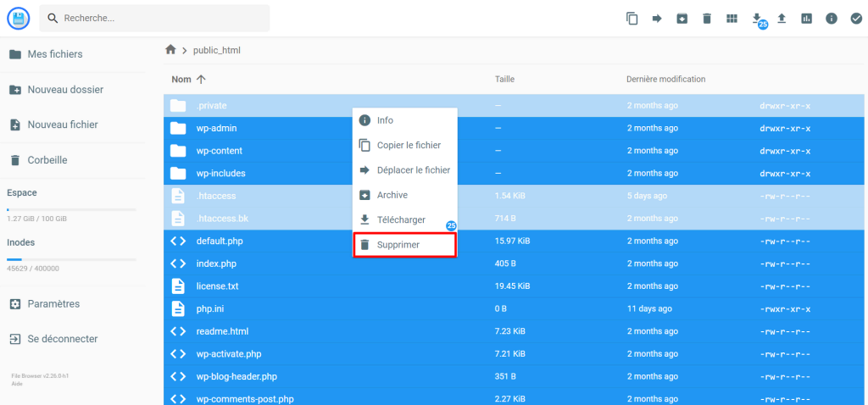Screen dimensions: 868x405
Task: Click the download icon with 25 badge
Action: pyautogui.click(x=757, y=19)
